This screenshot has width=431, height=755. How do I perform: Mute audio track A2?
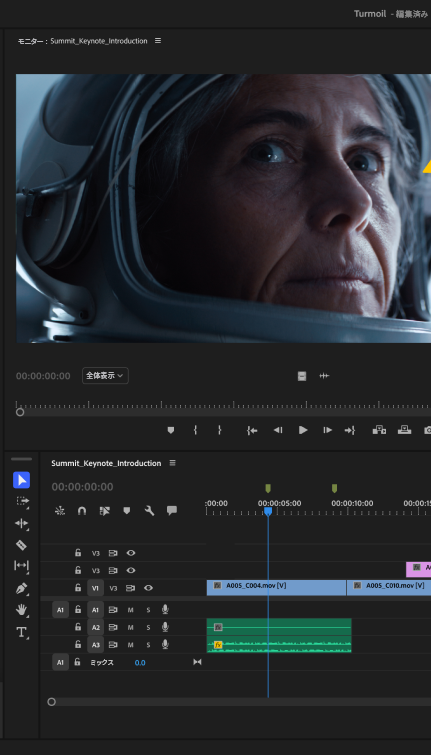tap(130, 627)
